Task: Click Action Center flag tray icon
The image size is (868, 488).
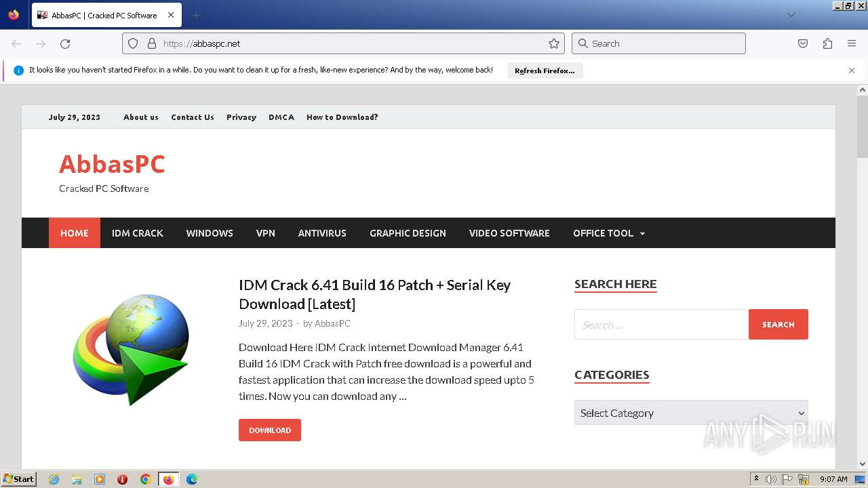Action: point(787,479)
